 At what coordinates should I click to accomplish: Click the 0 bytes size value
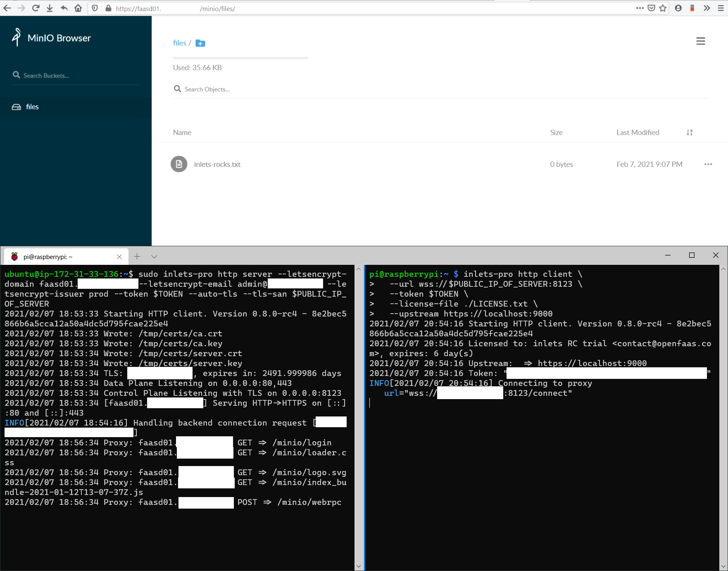[561, 164]
